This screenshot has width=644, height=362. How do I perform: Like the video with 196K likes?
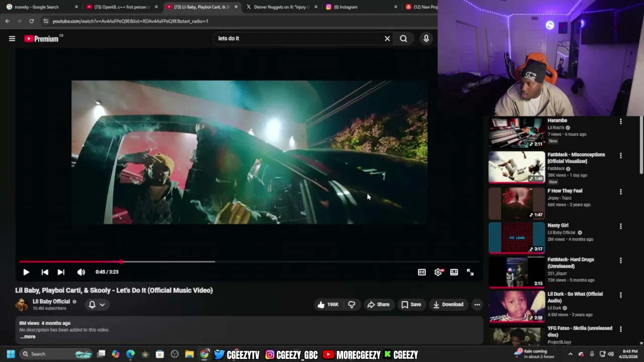328,305
